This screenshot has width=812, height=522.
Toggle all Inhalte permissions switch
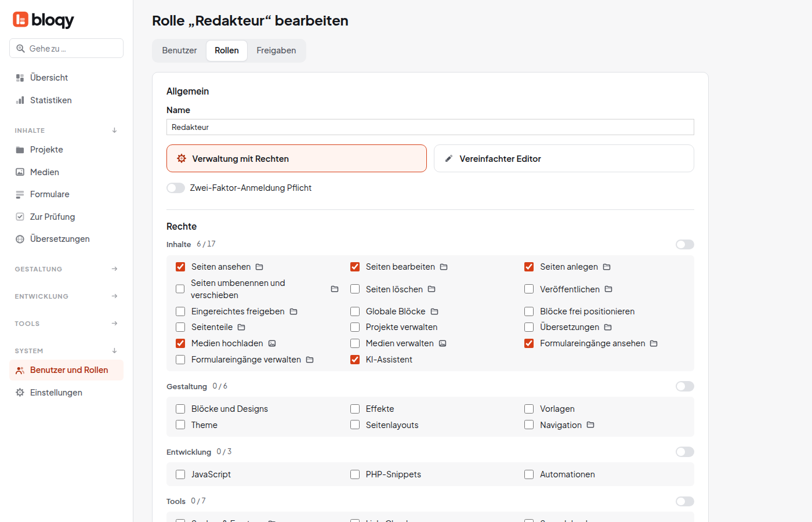[x=685, y=245]
